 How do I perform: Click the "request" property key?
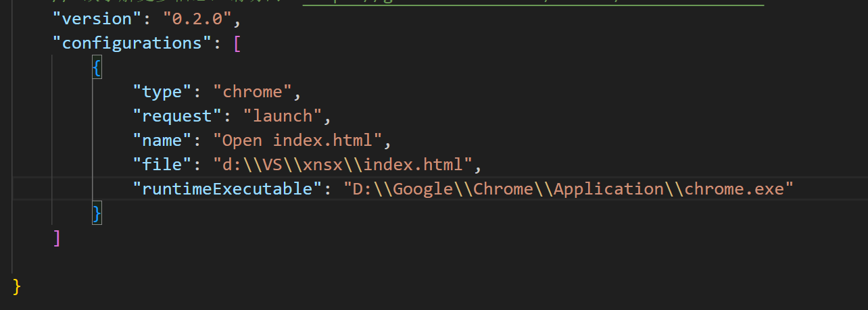pyautogui.click(x=177, y=116)
